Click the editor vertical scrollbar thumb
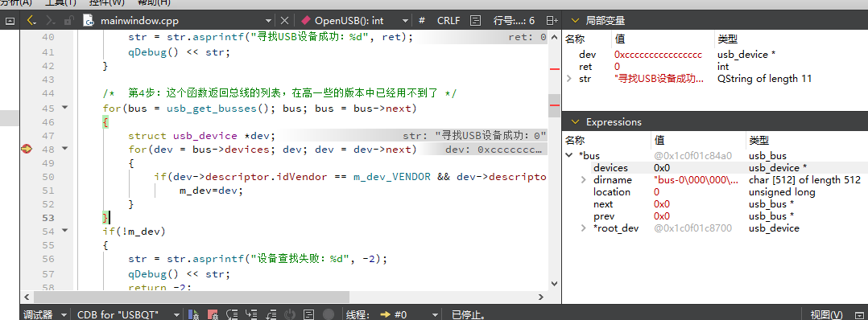The width and height of the screenshot is (868, 320). point(554,105)
